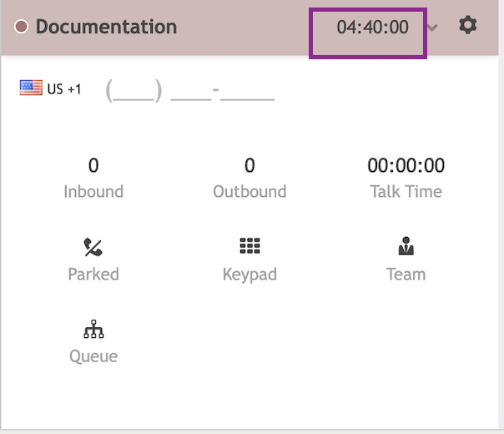This screenshot has height=434, width=504.
Task: Click the Queue label
Action: 93,356
